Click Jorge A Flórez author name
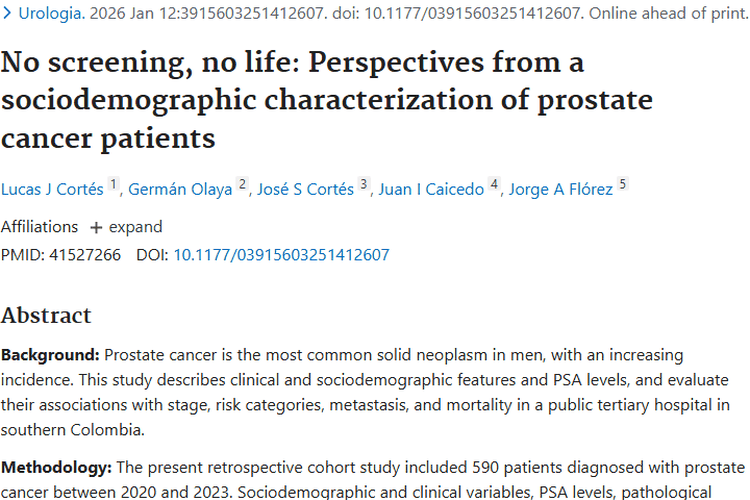750x500 pixels. click(x=560, y=190)
